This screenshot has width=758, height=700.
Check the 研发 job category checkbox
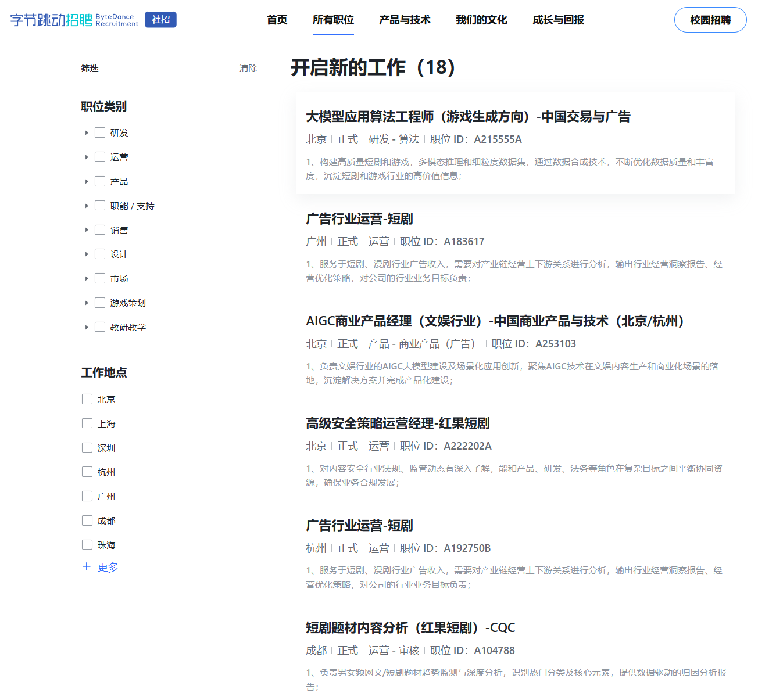tap(100, 132)
